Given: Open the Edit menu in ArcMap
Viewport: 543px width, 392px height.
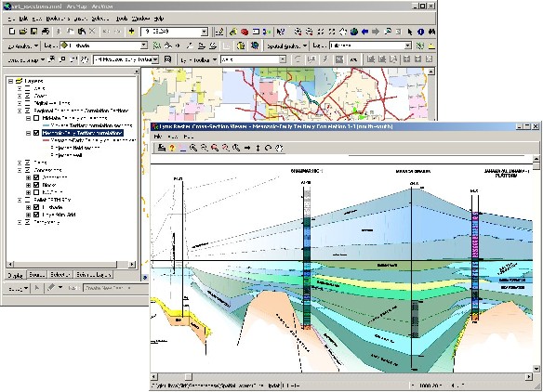Looking at the screenshot, I should pos(23,19).
